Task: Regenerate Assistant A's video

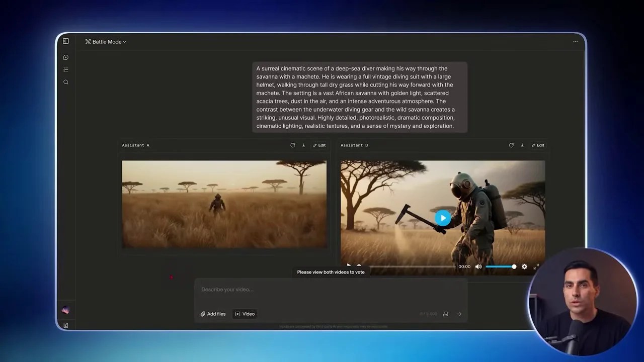Action: [x=293, y=145]
